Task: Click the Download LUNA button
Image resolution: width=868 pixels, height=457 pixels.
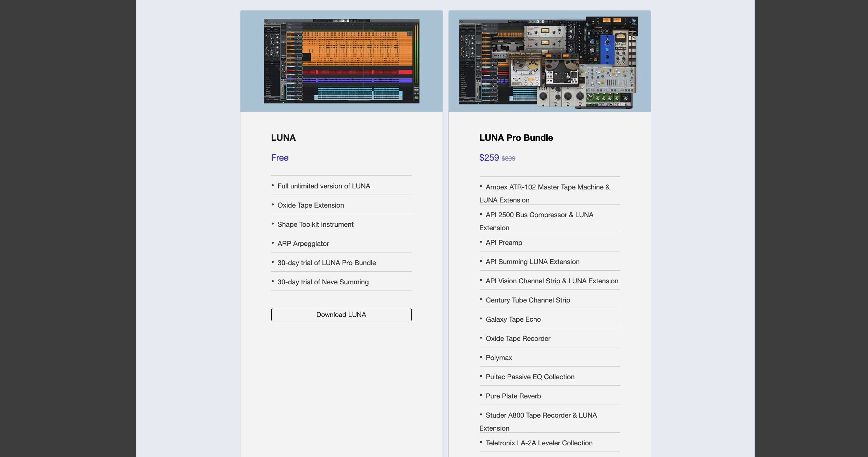Action: 341,314
